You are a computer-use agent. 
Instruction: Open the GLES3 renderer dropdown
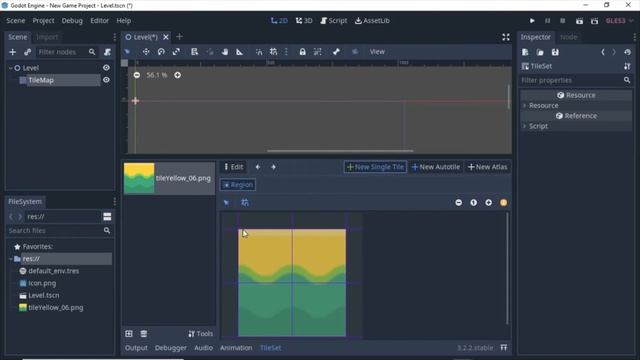tap(620, 21)
